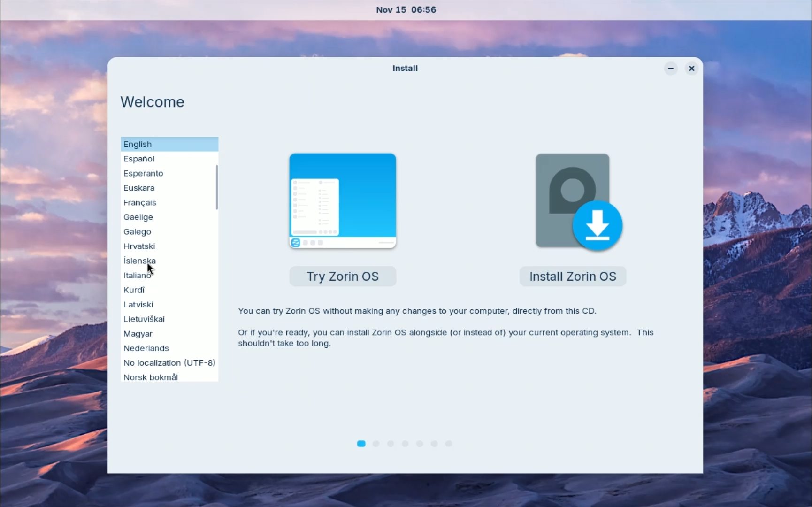Choose Français from the language list
This screenshot has height=507, width=812.
(x=139, y=203)
